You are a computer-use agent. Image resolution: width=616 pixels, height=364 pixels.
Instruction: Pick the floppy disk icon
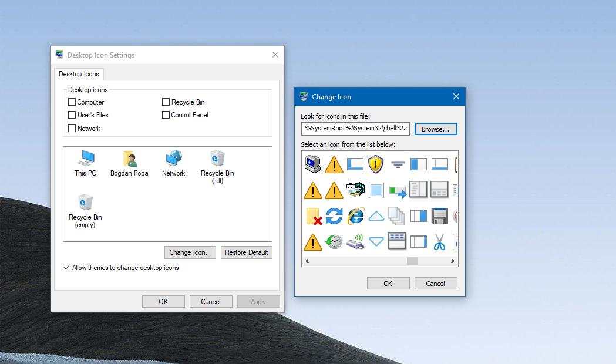point(440,216)
